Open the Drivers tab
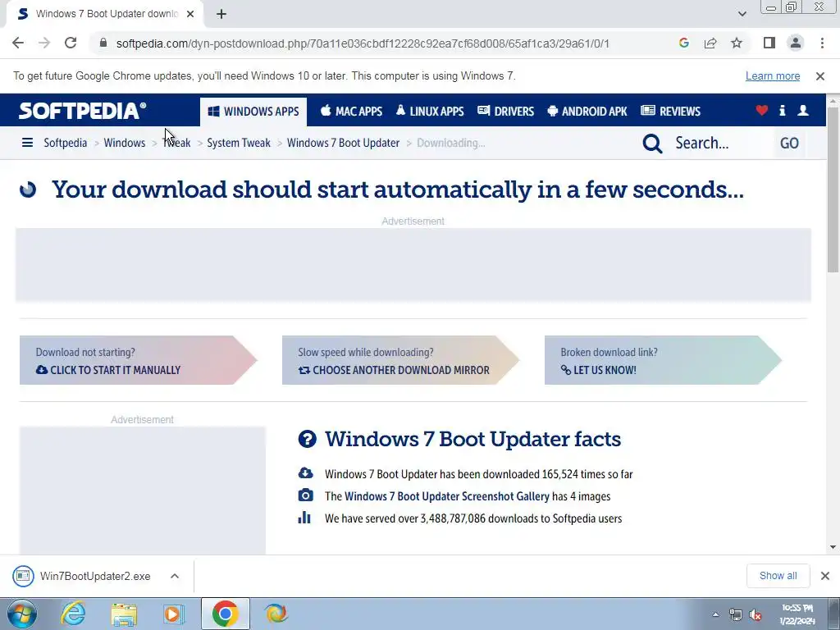Viewport: 840px width, 630px height. pos(505,112)
